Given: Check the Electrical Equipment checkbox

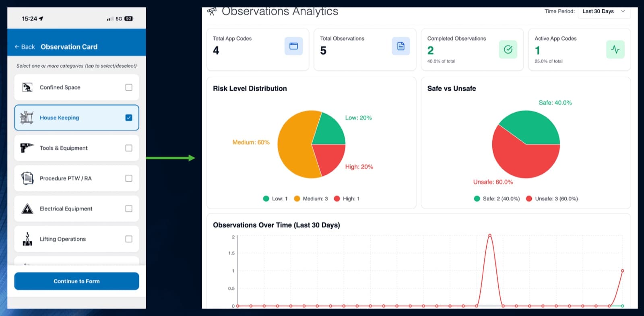Looking at the screenshot, I should click(x=129, y=209).
